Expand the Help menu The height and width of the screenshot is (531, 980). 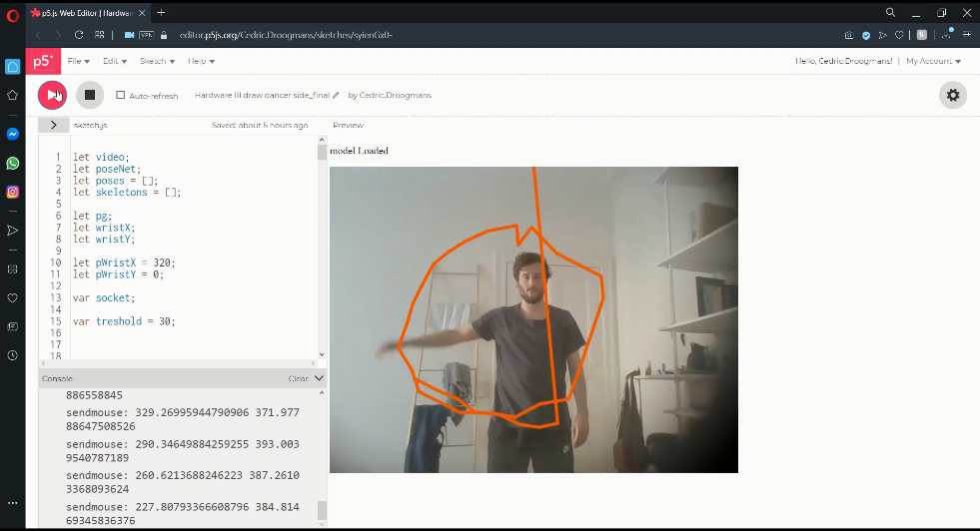(201, 61)
